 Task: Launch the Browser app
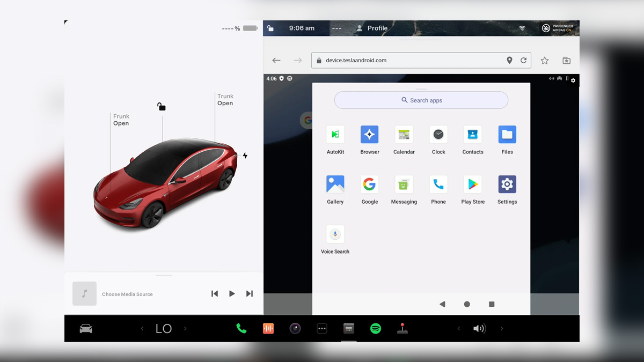[x=370, y=135]
